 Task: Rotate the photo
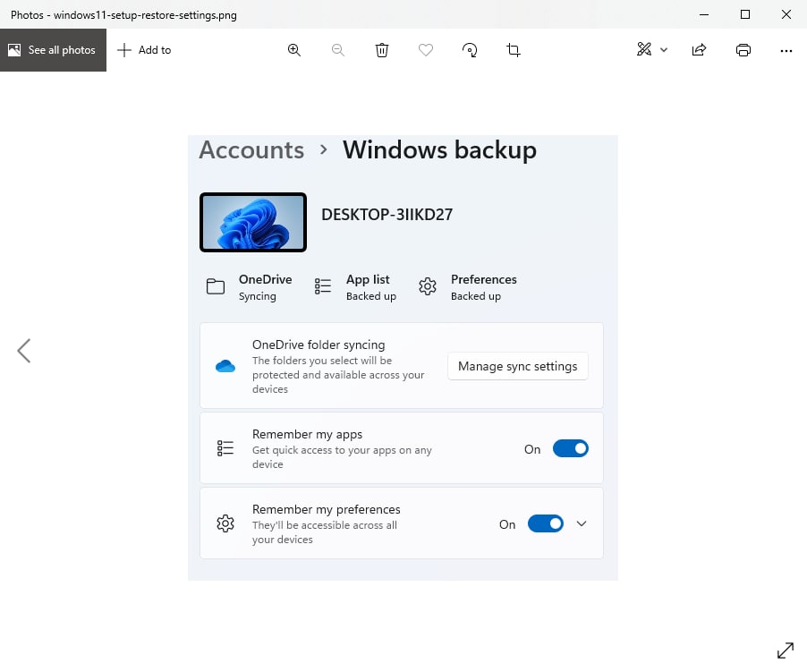click(470, 50)
